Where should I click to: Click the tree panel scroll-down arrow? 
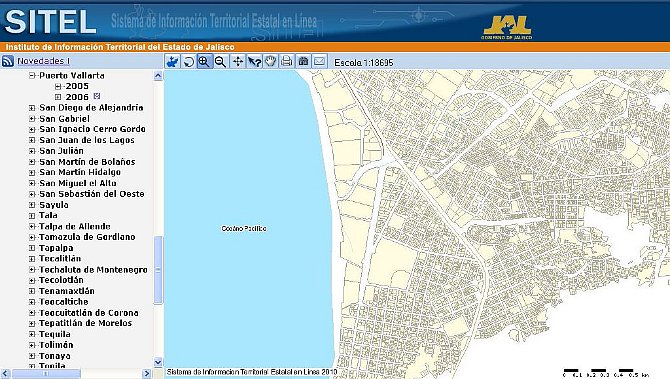(x=158, y=362)
